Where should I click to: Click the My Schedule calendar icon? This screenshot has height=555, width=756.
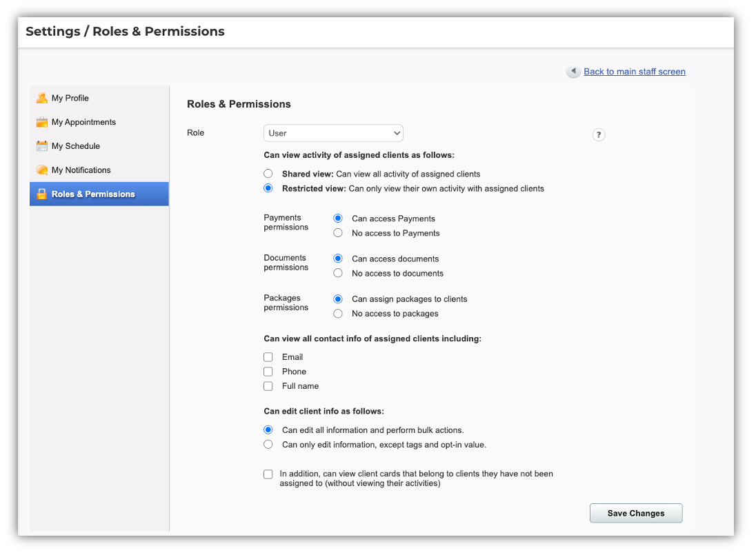pos(42,145)
